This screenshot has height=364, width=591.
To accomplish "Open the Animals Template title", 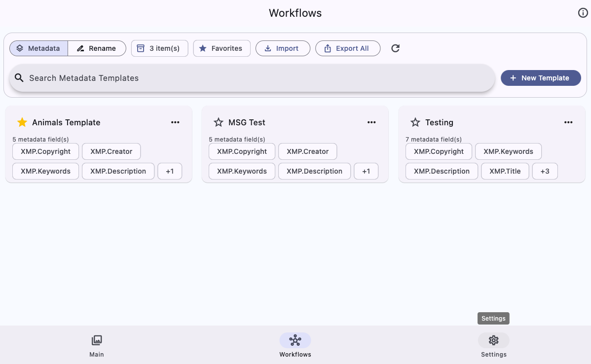I will click(x=66, y=122).
